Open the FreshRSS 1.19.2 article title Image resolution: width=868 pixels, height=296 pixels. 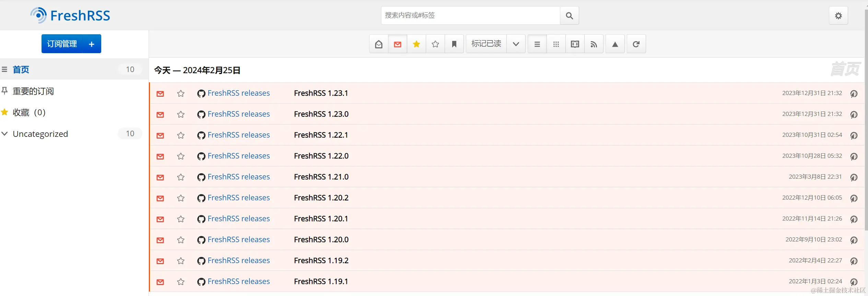[x=321, y=261]
